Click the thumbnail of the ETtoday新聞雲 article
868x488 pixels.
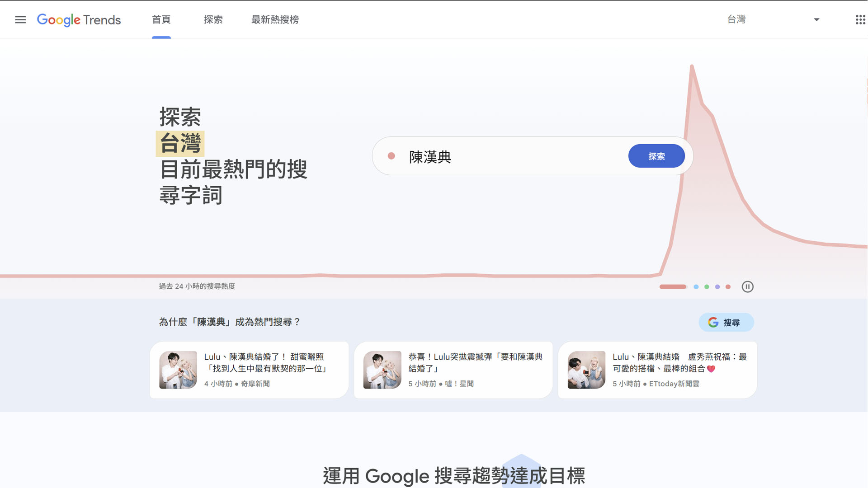click(x=586, y=370)
